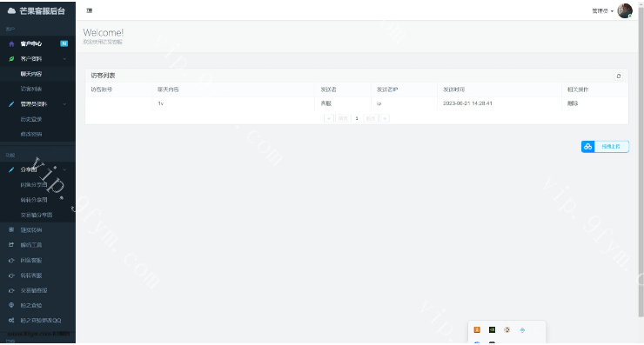Click the blue cloud upload icon
The image size is (644, 345).
click(587, 147)
